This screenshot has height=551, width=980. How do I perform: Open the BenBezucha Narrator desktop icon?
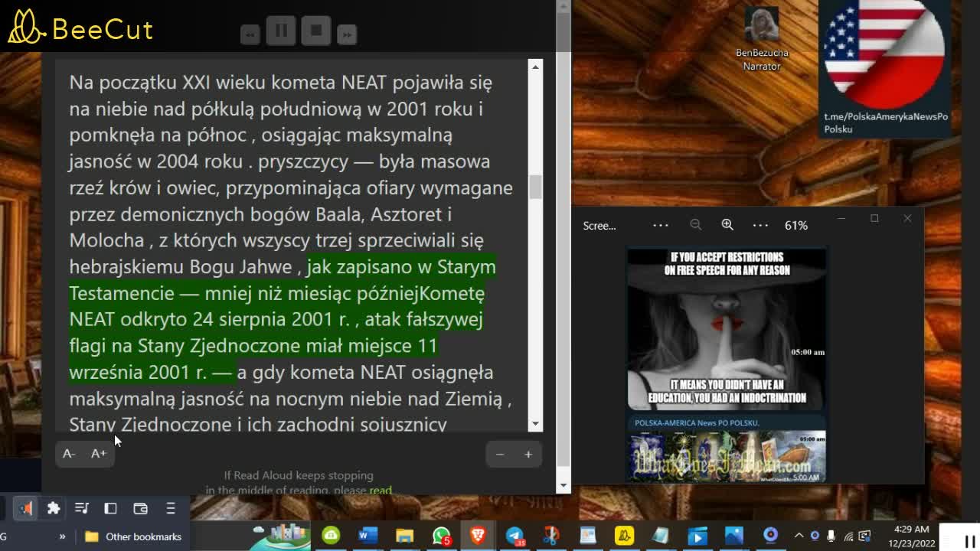tap(762, 39)
